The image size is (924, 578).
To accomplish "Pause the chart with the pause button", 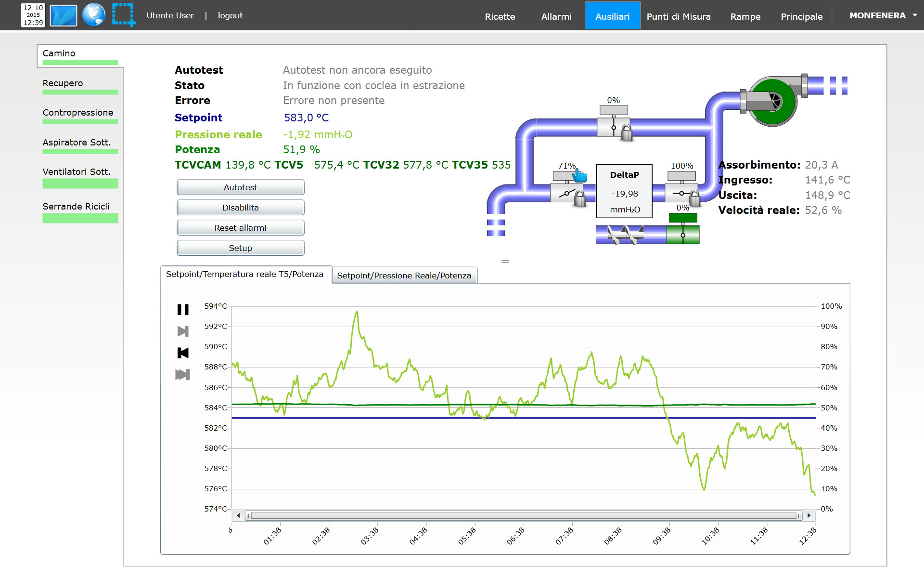I will click(183, 310).
